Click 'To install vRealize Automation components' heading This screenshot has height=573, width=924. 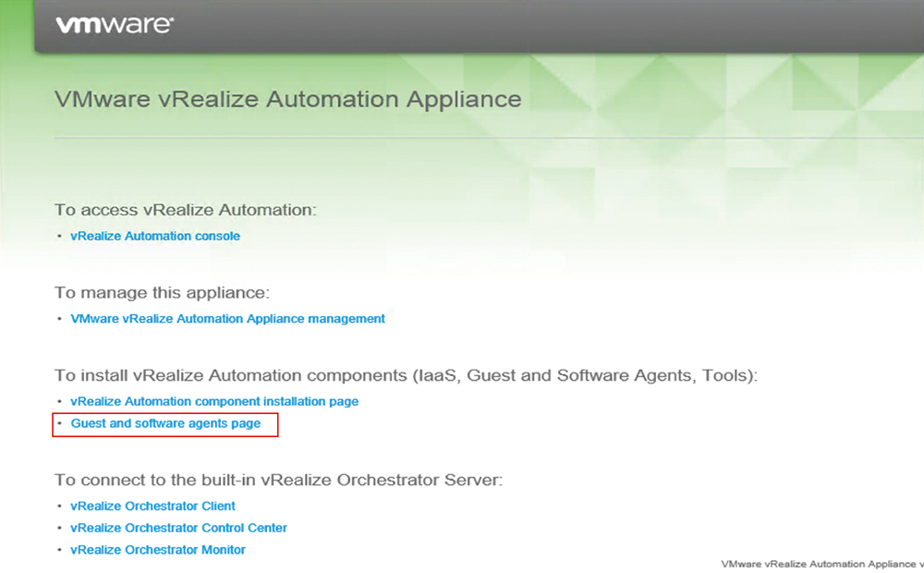point(406,375)
